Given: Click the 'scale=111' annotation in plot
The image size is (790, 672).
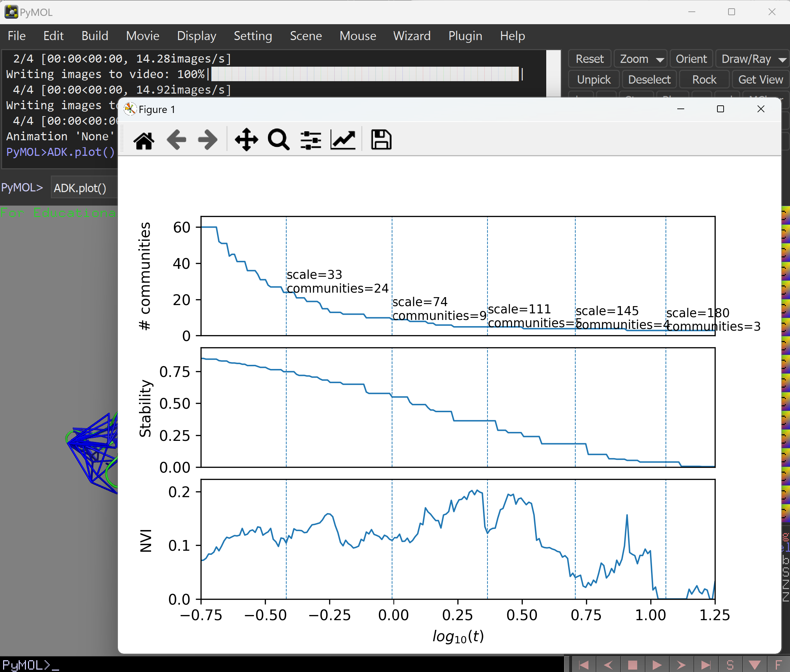Looking at the screenshot, I should [519, 309].
